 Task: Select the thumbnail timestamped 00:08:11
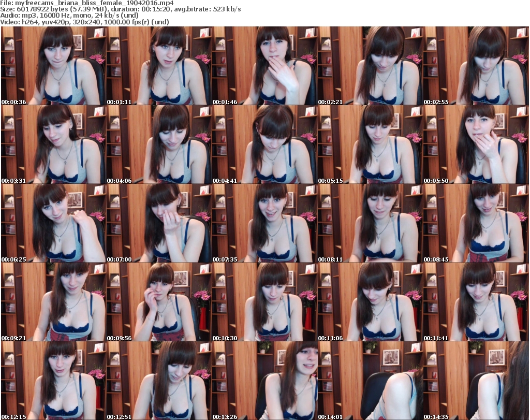pos(370,223)
